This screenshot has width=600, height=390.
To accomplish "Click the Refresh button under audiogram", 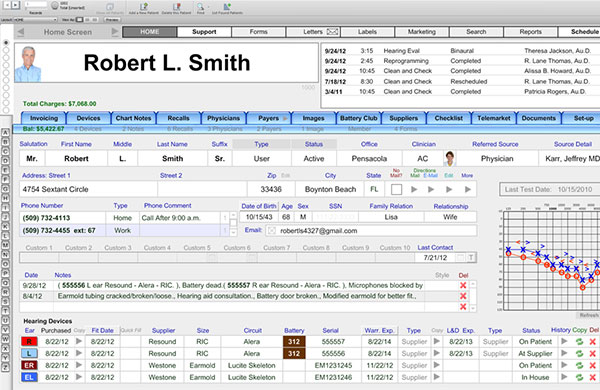I will [x=588, y=315].
